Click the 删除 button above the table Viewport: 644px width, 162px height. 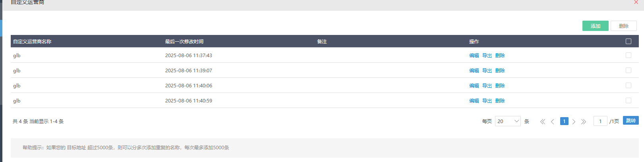(x=623, y=26)
